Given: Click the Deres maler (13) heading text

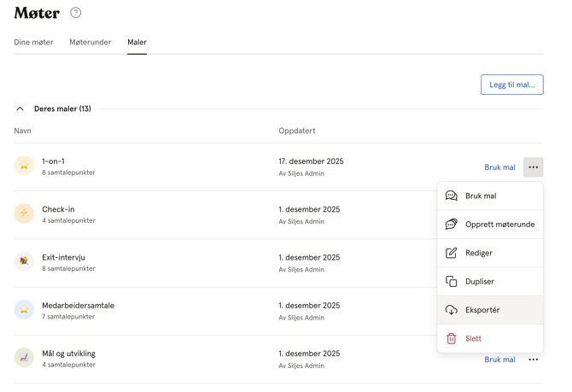Looking at the screenshot, I should tap(62, 108).
